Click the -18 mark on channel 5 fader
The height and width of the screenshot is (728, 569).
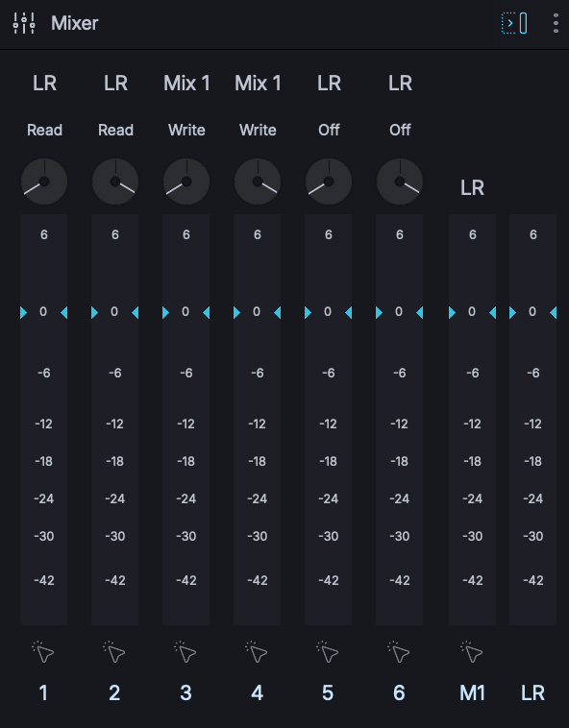329,462
